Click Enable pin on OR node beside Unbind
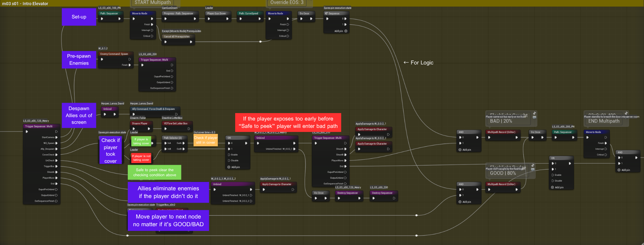 (229, 155)
